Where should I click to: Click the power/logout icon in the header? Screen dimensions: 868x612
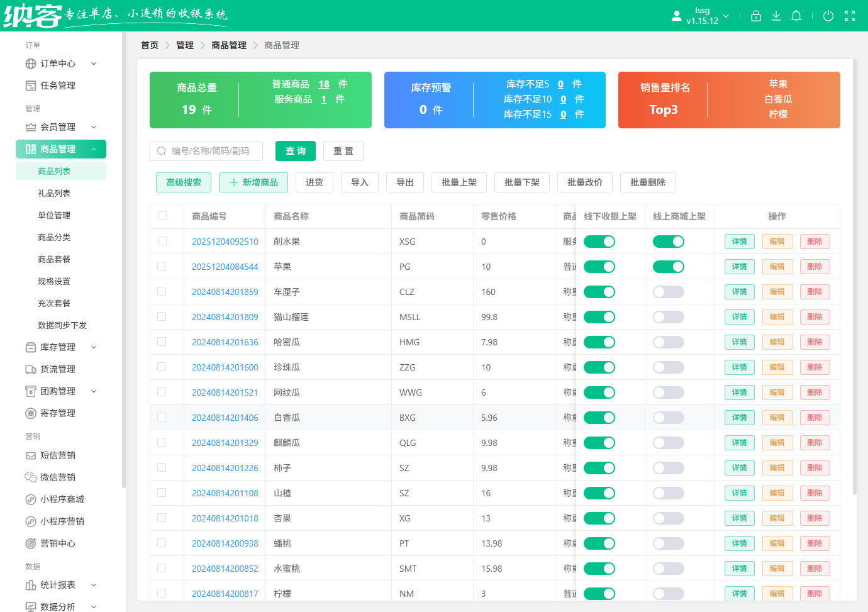(x=828, y=16)
